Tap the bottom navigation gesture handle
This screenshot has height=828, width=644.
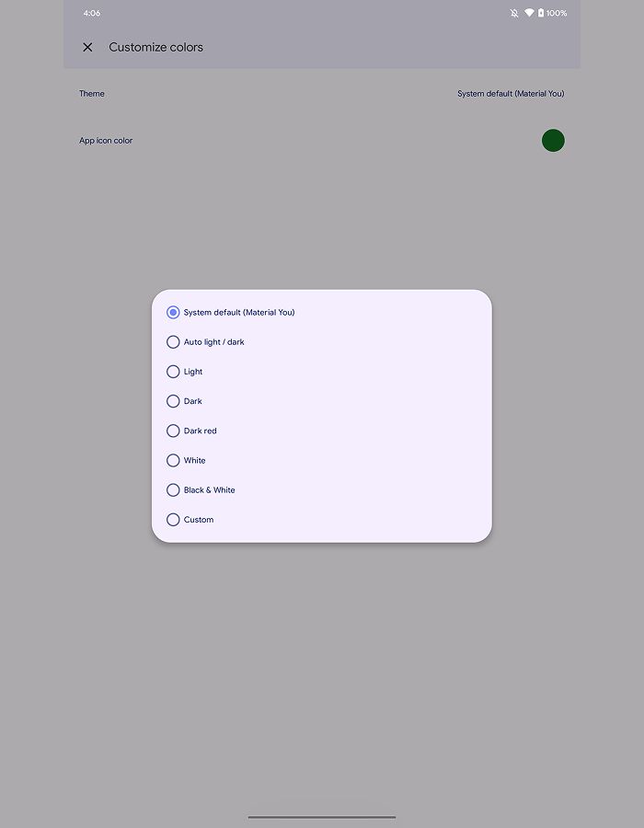[322, 817]
